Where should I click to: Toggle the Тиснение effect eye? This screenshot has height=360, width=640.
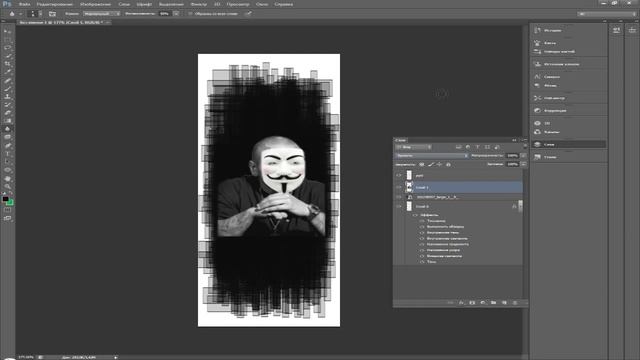point(422,221)
